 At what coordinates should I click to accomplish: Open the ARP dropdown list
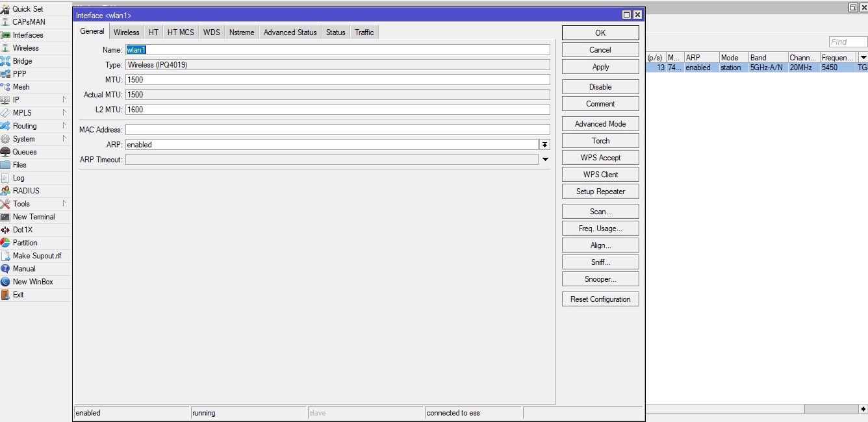click(545, 144)
